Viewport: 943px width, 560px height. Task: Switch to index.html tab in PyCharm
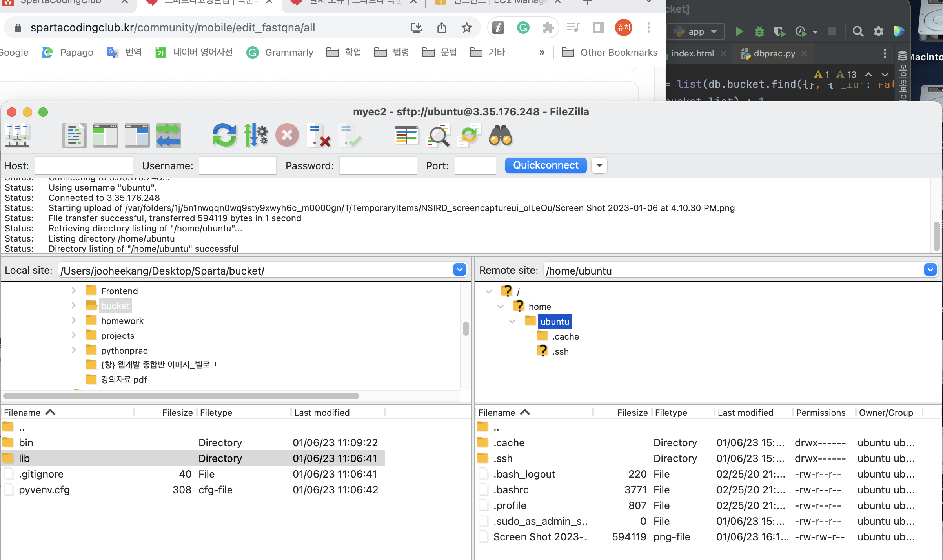pyautogui.click(x=692, y=53)
